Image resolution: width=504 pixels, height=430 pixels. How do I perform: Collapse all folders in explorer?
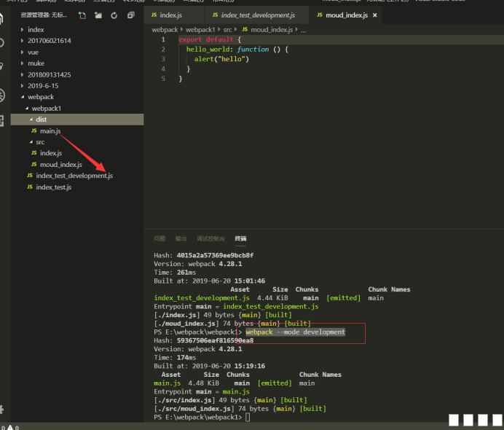[130, 15]
